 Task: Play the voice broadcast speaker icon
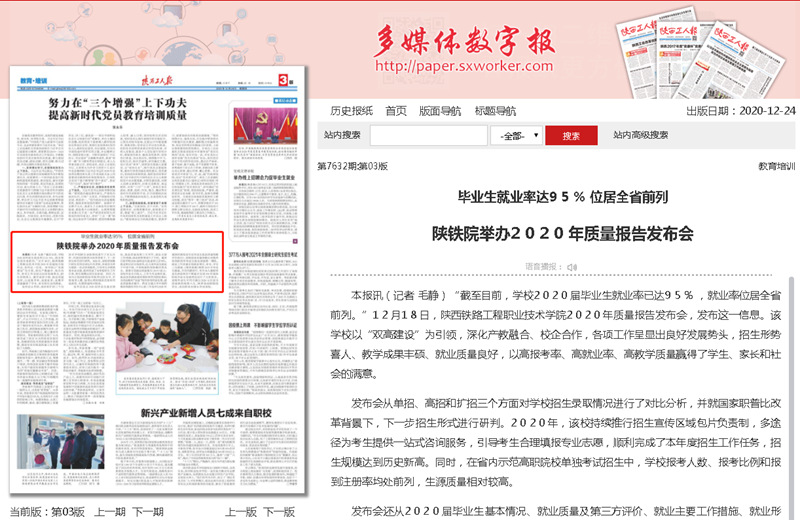pos(572,267)
